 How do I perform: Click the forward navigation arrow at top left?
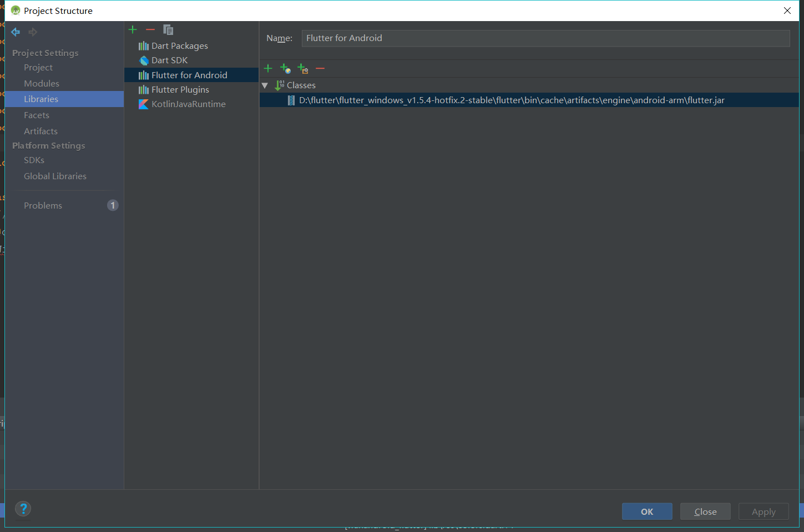(x=32, y=32)
